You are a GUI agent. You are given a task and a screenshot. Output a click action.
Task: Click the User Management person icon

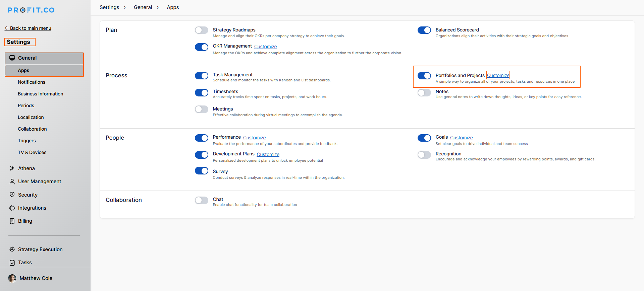(x=12, y=181)
